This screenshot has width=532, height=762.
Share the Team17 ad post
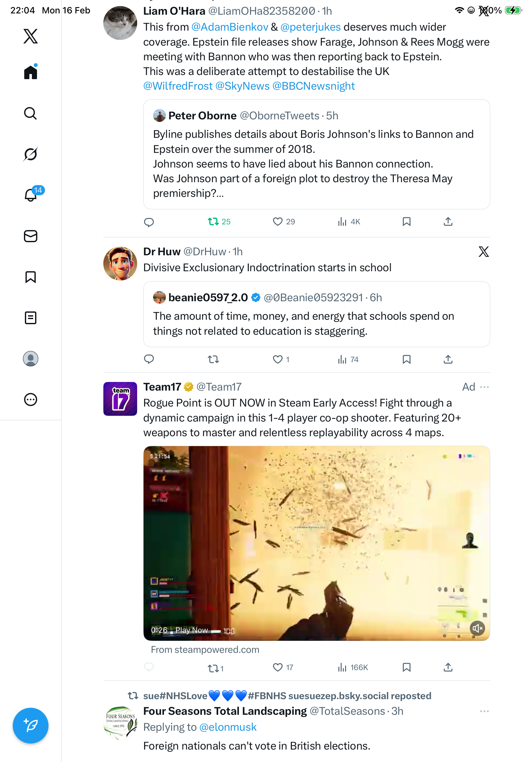[x=448, y=667]
